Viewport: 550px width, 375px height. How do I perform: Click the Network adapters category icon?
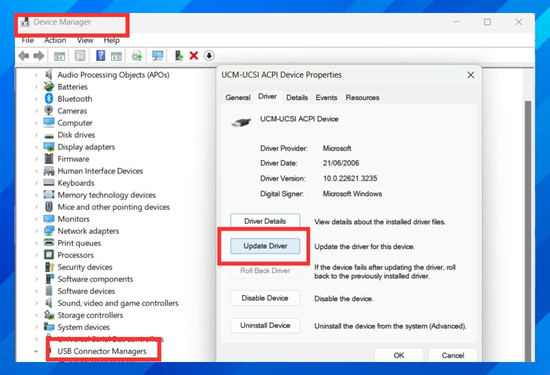tap(49, 231)
